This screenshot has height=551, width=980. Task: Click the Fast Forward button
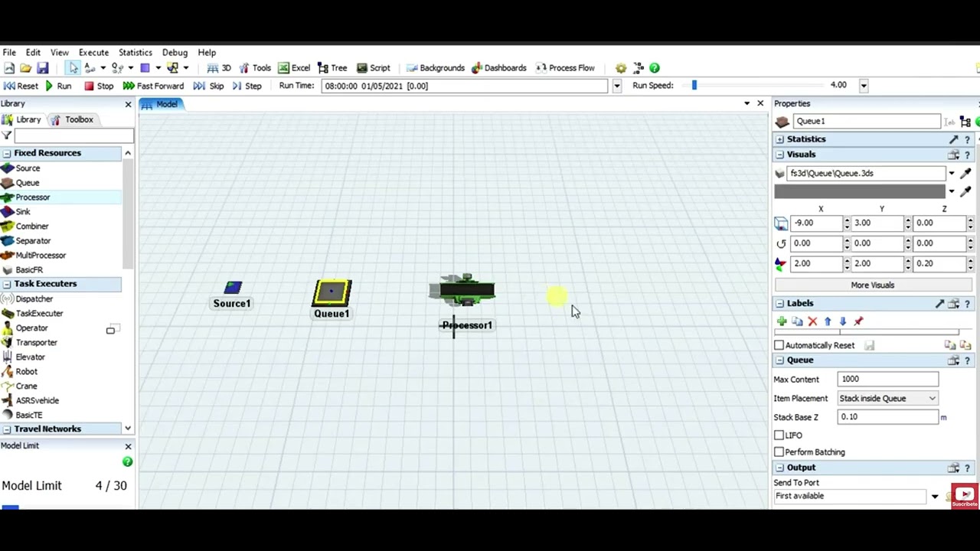click(x=153, y=86)
